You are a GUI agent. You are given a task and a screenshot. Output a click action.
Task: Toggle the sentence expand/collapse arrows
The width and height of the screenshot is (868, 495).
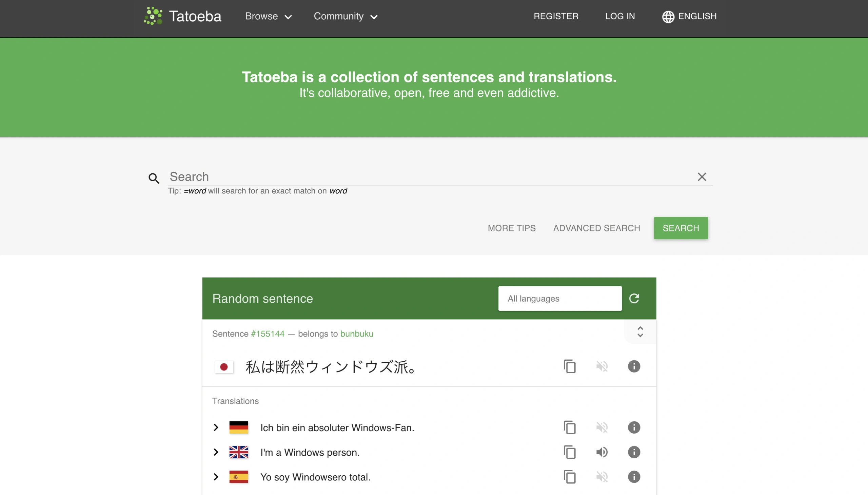point(640,332)
